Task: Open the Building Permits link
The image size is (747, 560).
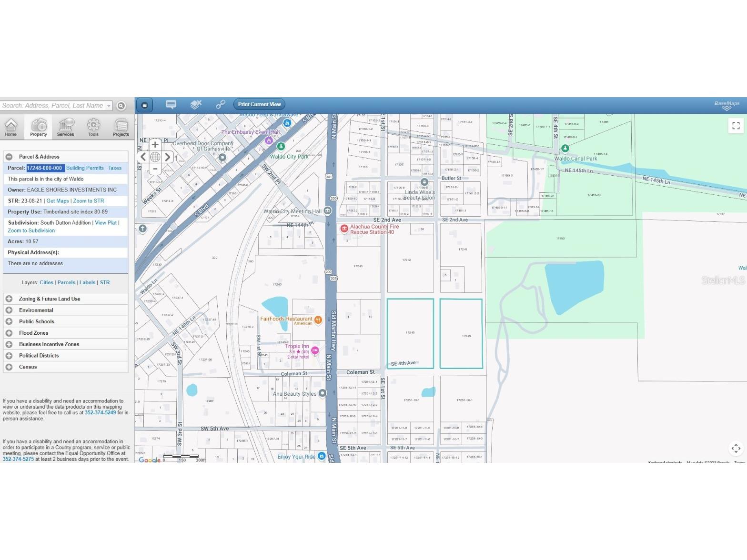Action: pyautogui.click(x=85, y=168)
